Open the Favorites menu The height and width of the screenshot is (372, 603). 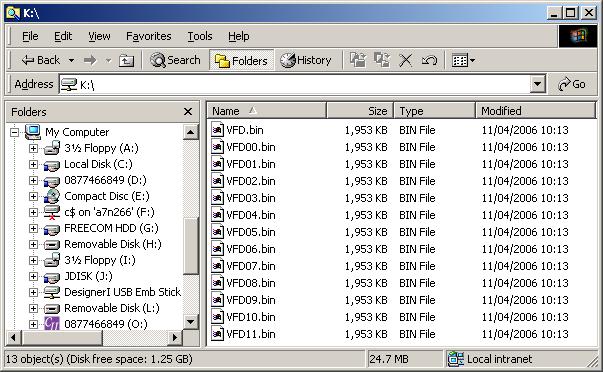click(x=148, y=36)
